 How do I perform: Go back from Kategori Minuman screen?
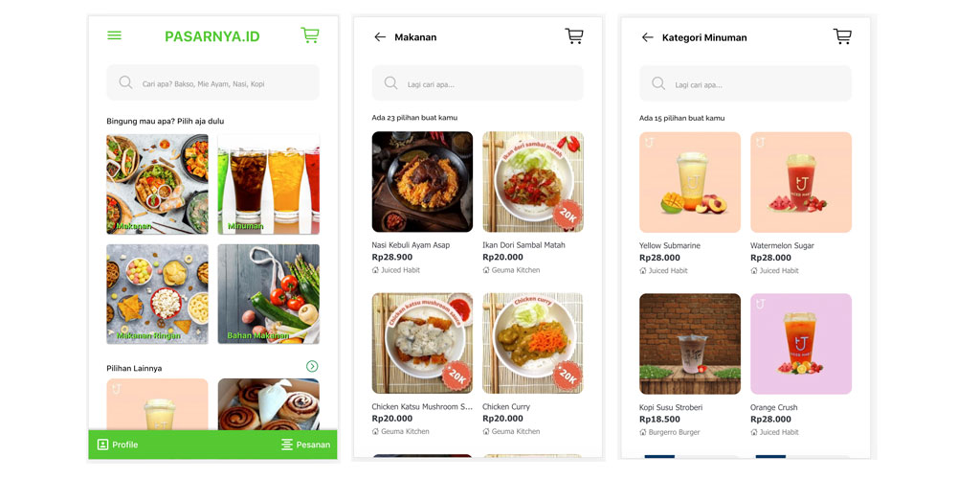648,37
